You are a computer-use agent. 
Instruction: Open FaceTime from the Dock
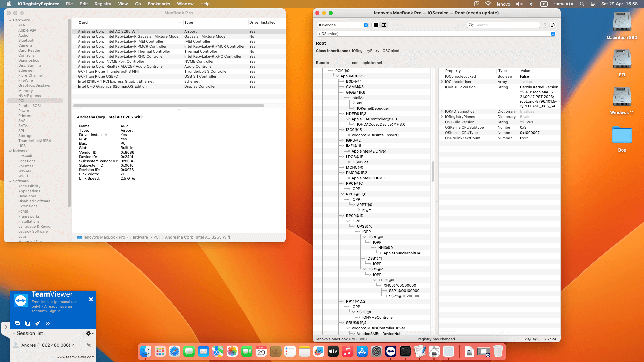247,351
